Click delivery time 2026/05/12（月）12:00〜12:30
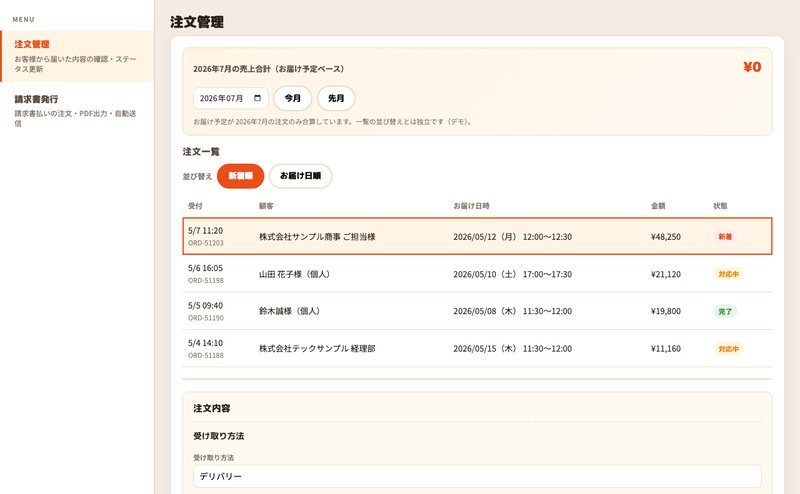The width and height of the screenshot is (800, 494). pyautogui.click(x=512, y=237)
